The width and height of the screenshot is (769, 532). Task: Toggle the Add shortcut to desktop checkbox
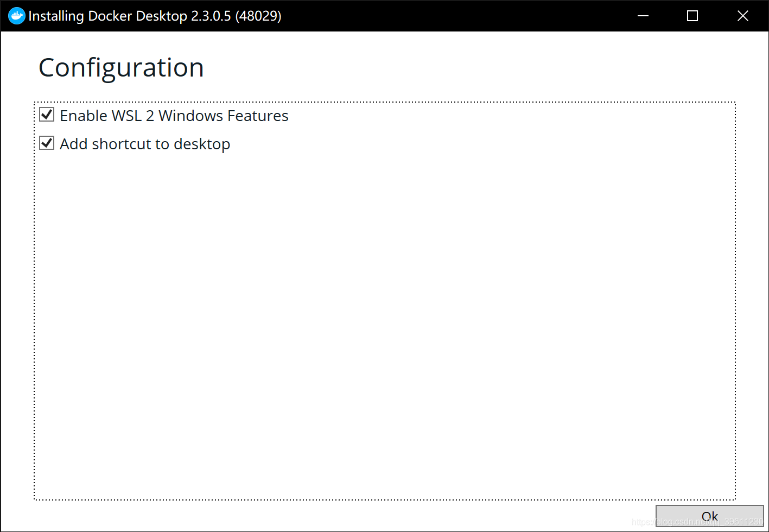(x=47, y=143)
